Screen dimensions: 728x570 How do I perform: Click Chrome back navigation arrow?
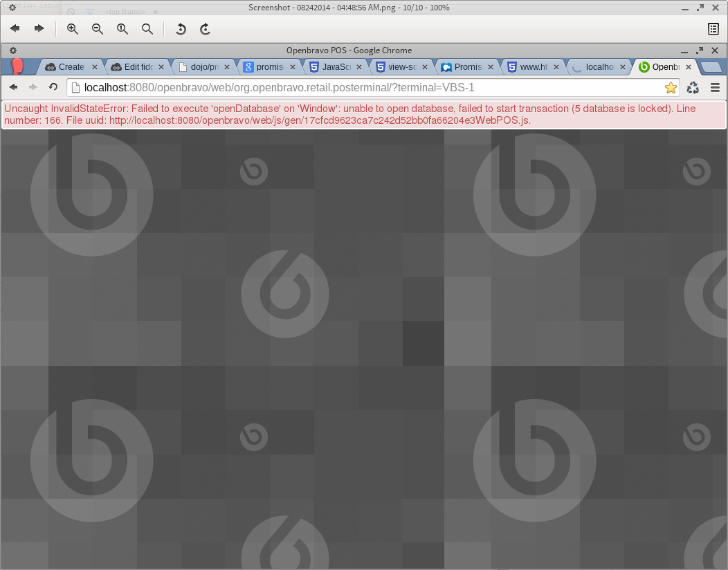[13, 87]
